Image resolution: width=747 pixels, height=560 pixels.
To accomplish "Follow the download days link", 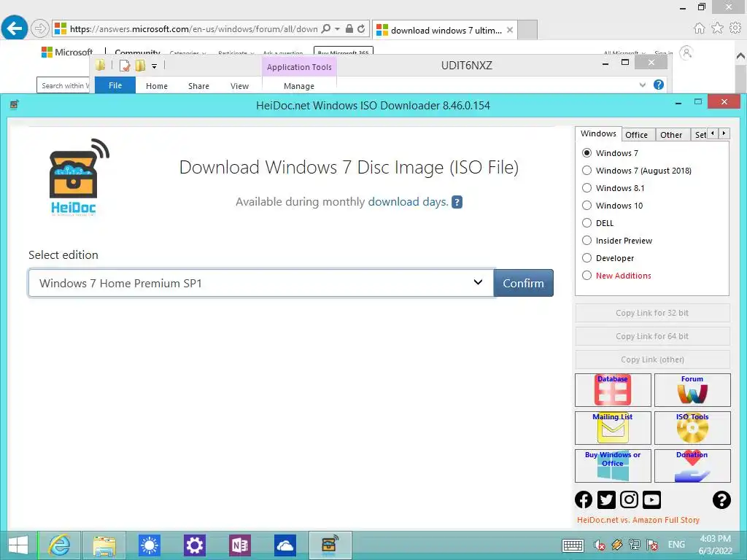I will click(x=409, y=202).
